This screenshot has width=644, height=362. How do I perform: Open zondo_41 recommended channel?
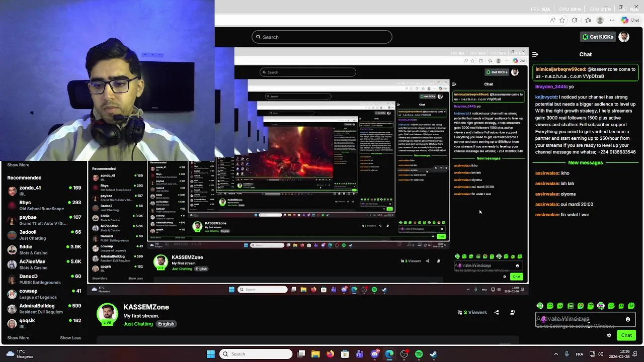tap(44, 191)
